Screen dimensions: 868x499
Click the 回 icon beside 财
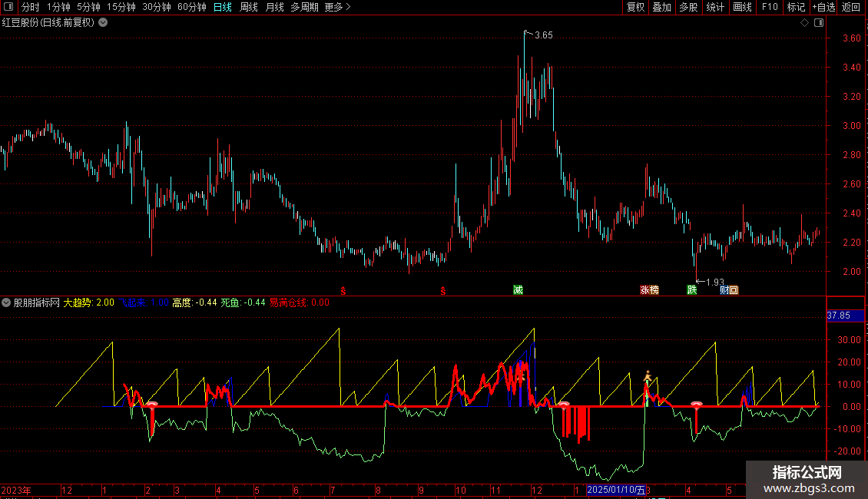point(734,290)
